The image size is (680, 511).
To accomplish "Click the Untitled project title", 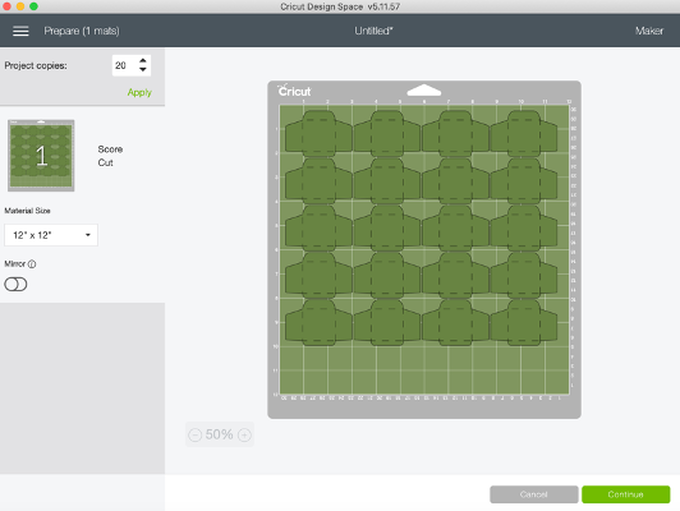I will (374, 31).
